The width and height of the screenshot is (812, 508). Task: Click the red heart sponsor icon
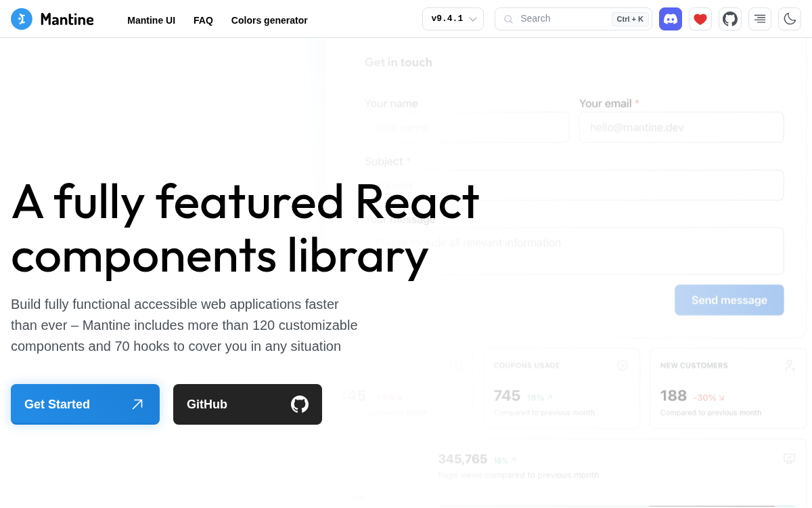(x=700, y=19)
